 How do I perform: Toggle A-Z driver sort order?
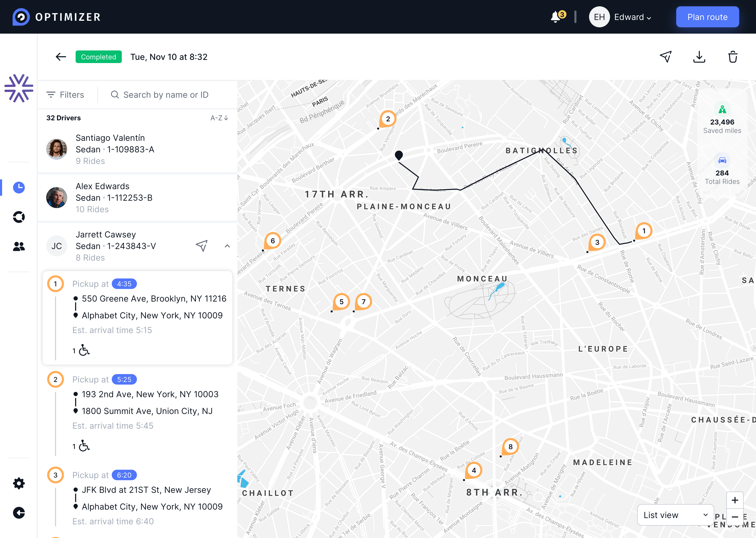pos(219,118)
